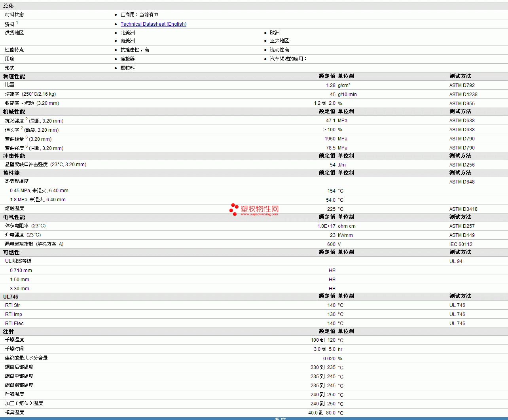The height and width of the screenshot is (420, 508).
Task: Select the 材料状态 row label
Action: coord(14,15)
